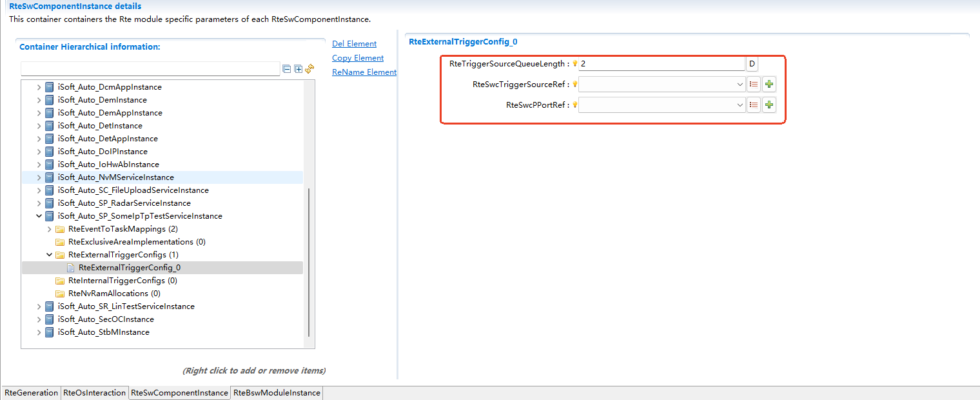
Task: Expand the RteEventToTaskMappings folder
Action: click(50, 229)
